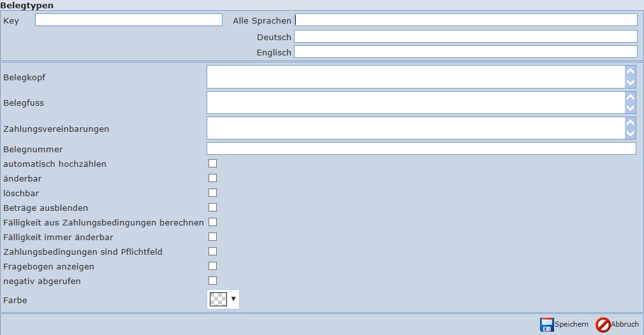Check the löschbar option
644x335 pixels.
pos(213,193)
